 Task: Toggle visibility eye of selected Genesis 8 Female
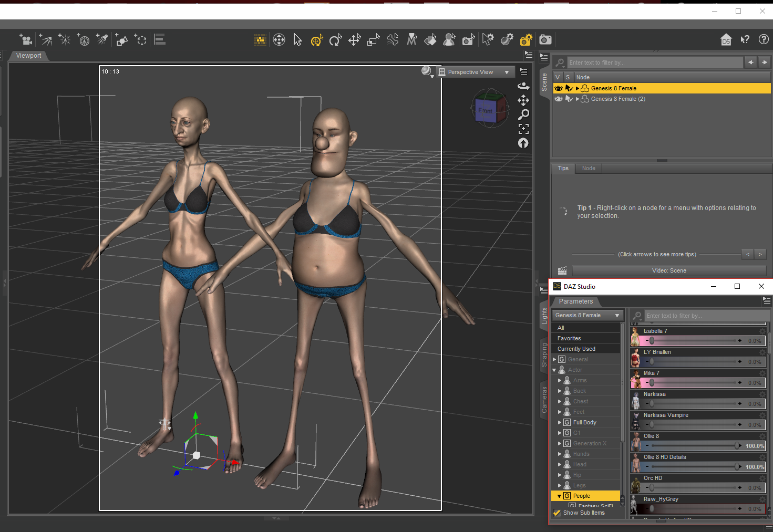click(x=558, y=88)
